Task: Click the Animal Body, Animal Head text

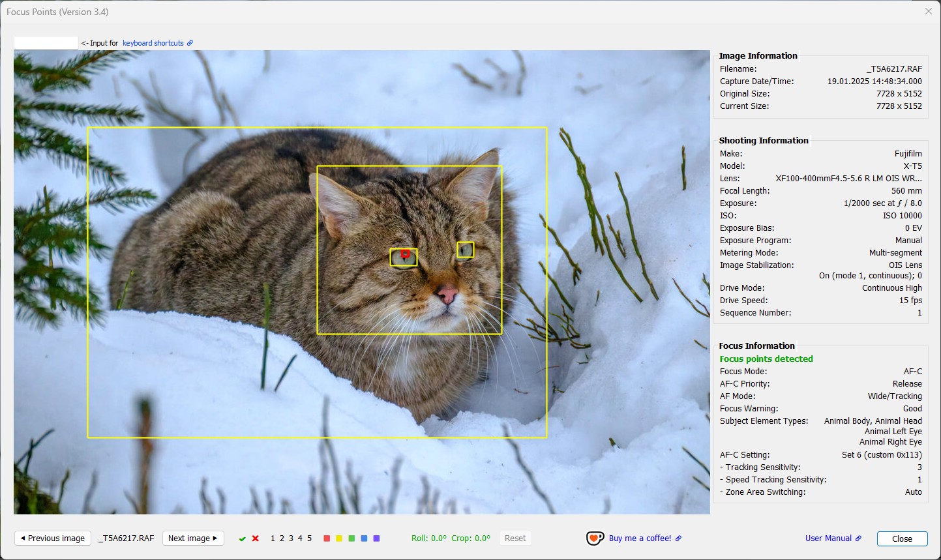Action: click(873, 421)
